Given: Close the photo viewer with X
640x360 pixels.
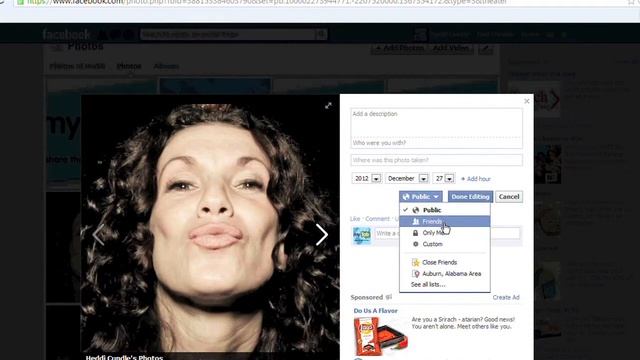Looking at the screenshot, I should pyautogui.click(x=527, y=101).
